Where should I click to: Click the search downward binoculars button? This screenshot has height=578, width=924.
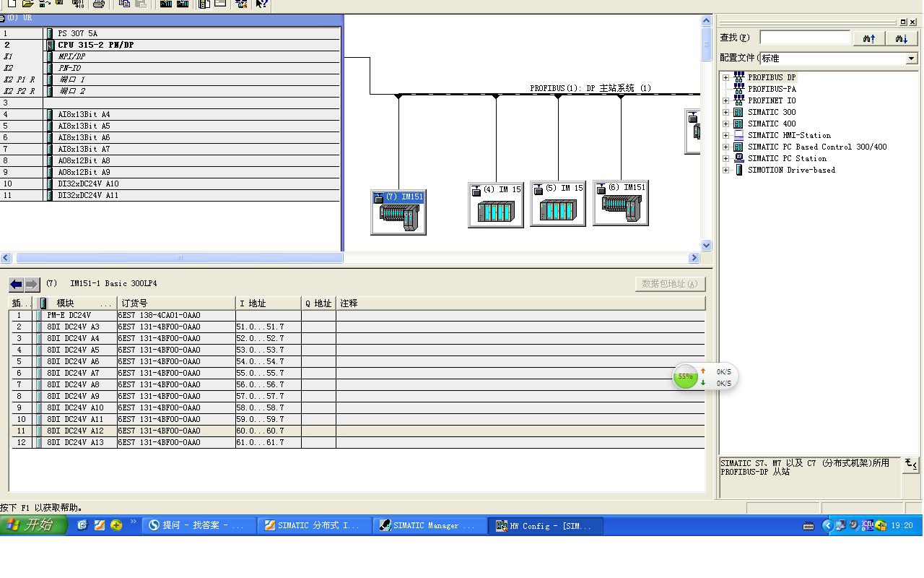pos(901,38)
